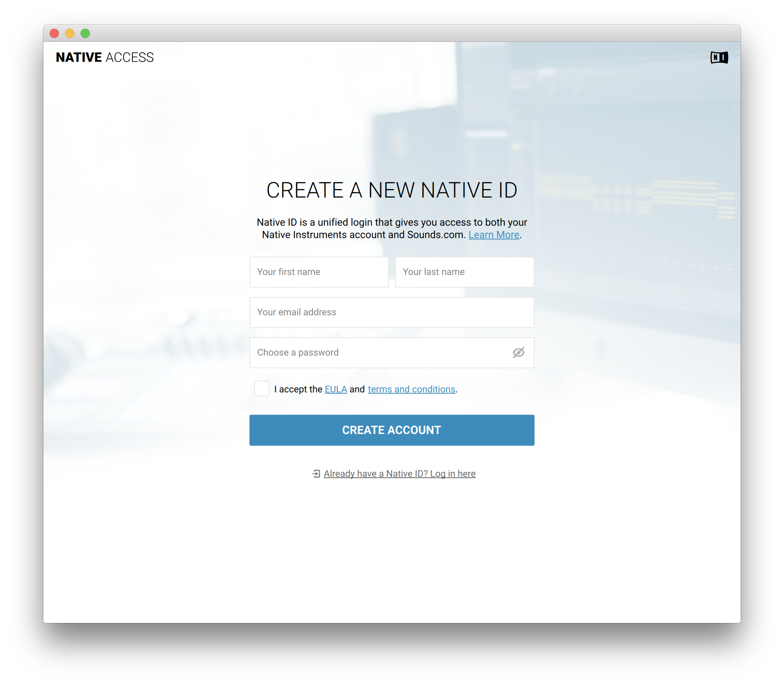Viewport: 784px width, 685px height.
Task: Click the CREATE A NEW NATIVE ID heading
Action: point(392,190)
